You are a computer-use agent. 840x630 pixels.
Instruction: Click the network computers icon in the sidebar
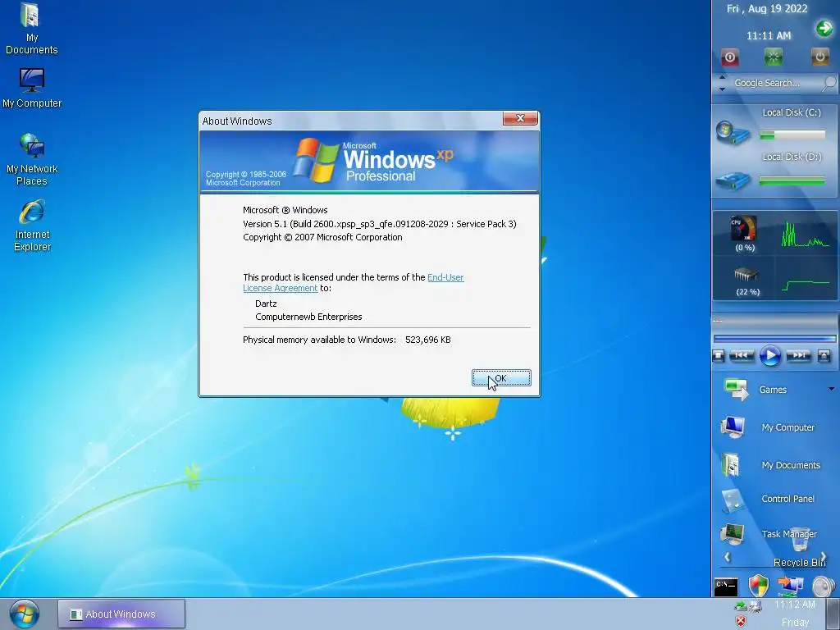click(x=790, y=585)
